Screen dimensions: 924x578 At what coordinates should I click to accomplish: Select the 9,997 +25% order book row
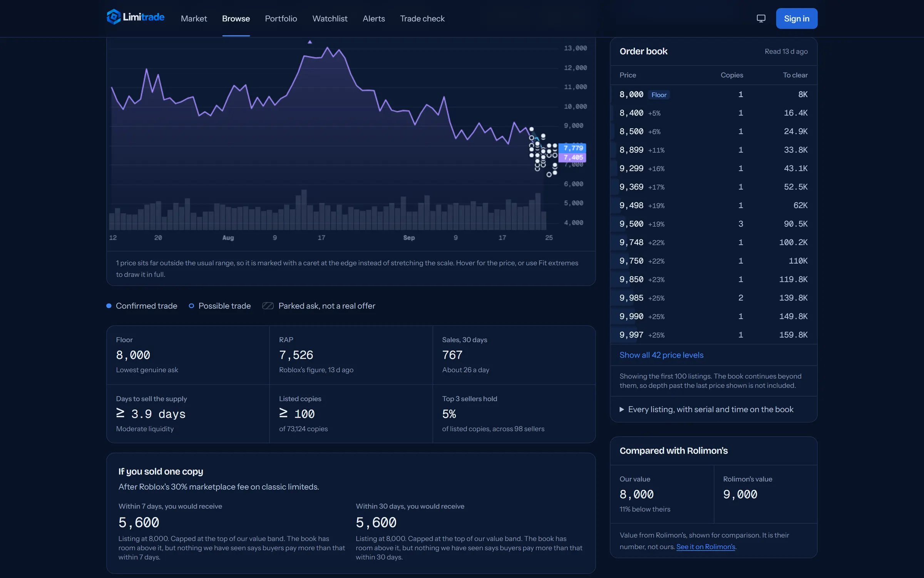pyautogui.click(x=713, y=335)
